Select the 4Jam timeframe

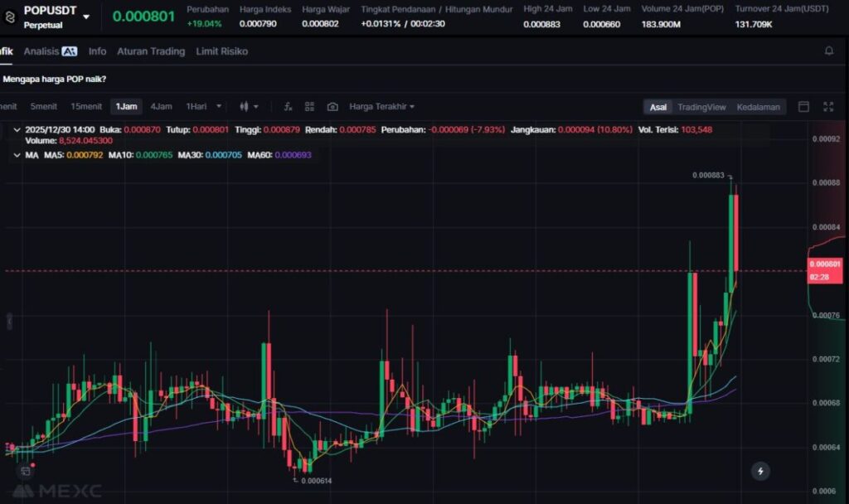pyautogui.click(x=161, y=107)
